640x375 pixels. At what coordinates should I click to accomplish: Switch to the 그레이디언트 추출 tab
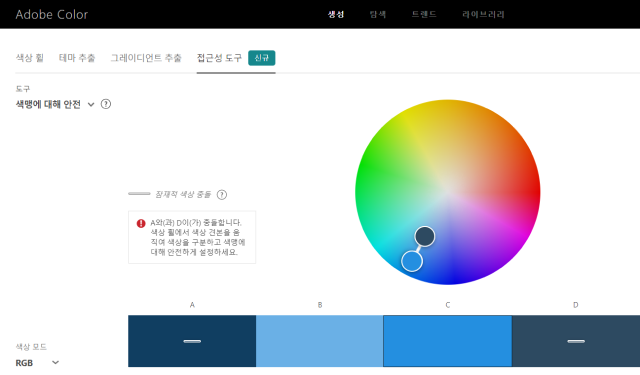click(x=146, y=58)
